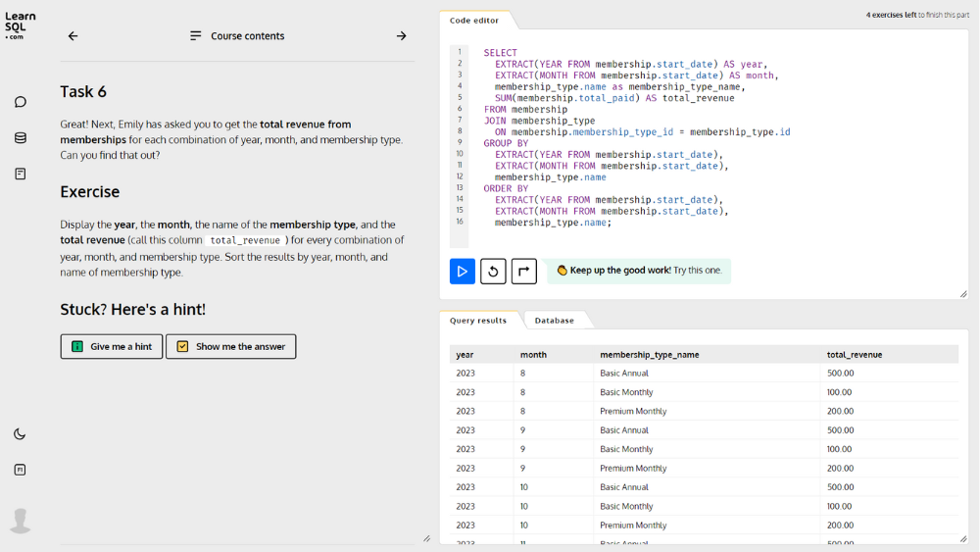The image size is (980, 552).
Task: Open the notes document icon in sidebar
Action: pyautogui.click(x=20, y=174)
